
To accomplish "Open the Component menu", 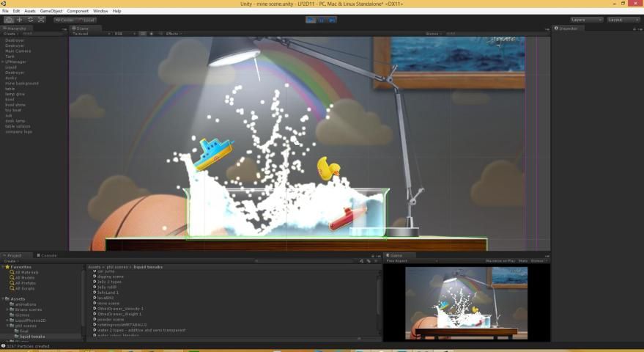I will pyautogui.click(x=78, y=11).
